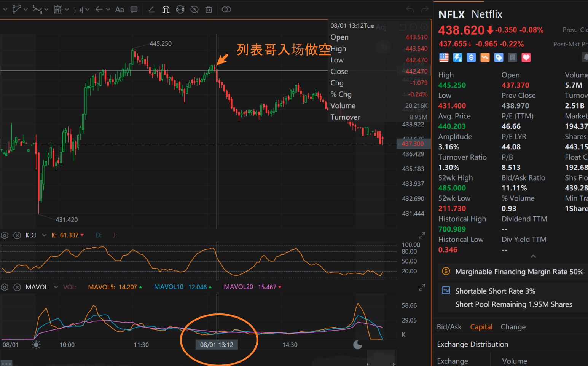This screenshot has height=366, width=588.
Task: Click the Bid/Ask Ratio value 11.11%
Action: click(514, 188)
